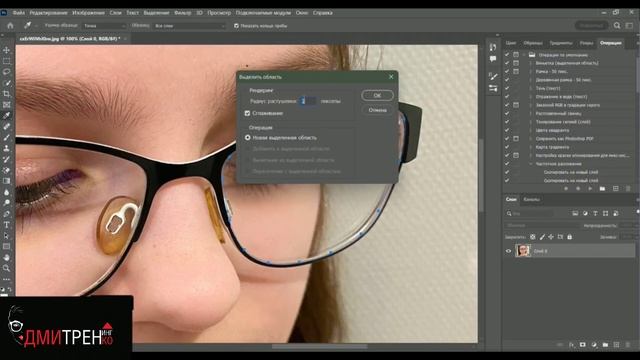The width and height of the screenshot is (640, 360).
Task: Open the sample layers dropdown
Action: coord(190,26)
